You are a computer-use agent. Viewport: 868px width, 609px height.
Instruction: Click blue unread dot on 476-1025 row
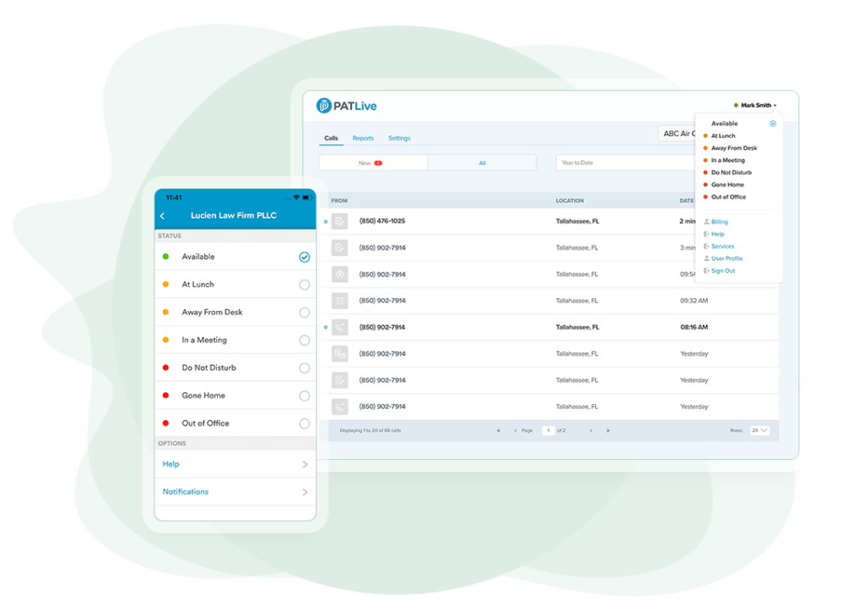tap(325, 221)
